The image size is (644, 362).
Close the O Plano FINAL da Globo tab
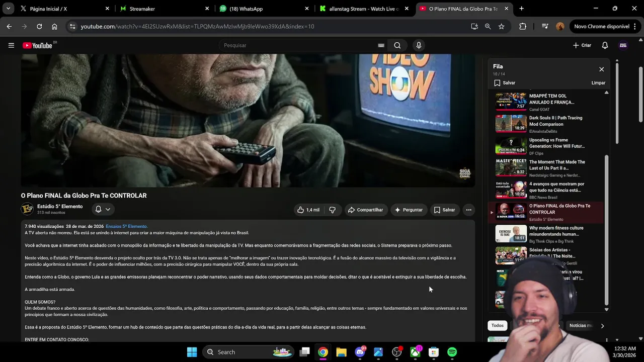[507, 9]
